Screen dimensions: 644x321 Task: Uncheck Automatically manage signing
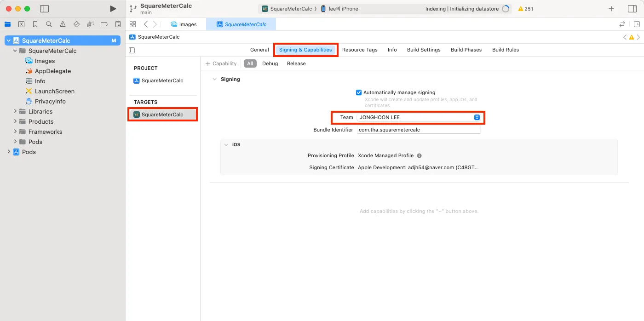coord(359,92)
